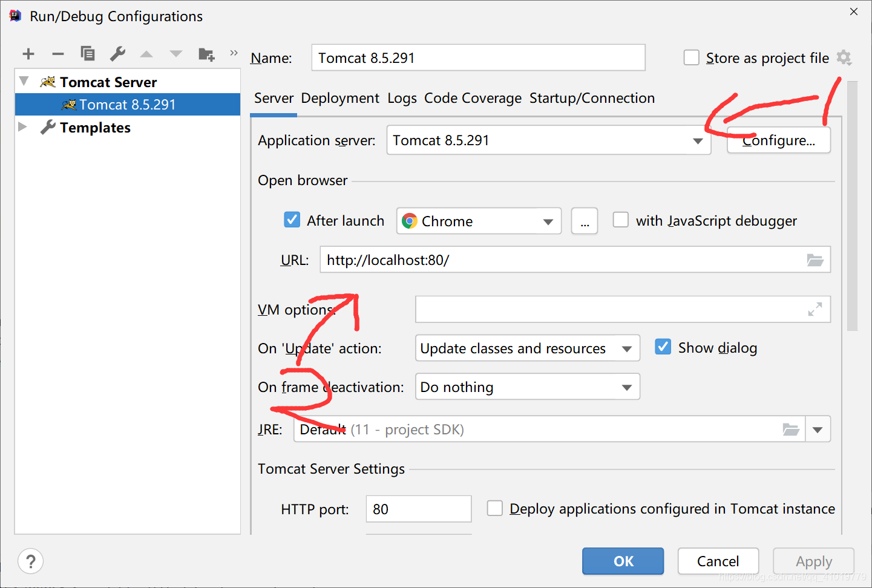Open On 'Update' action dropdown
872x588 pixels.
click(x=527, y=348)
